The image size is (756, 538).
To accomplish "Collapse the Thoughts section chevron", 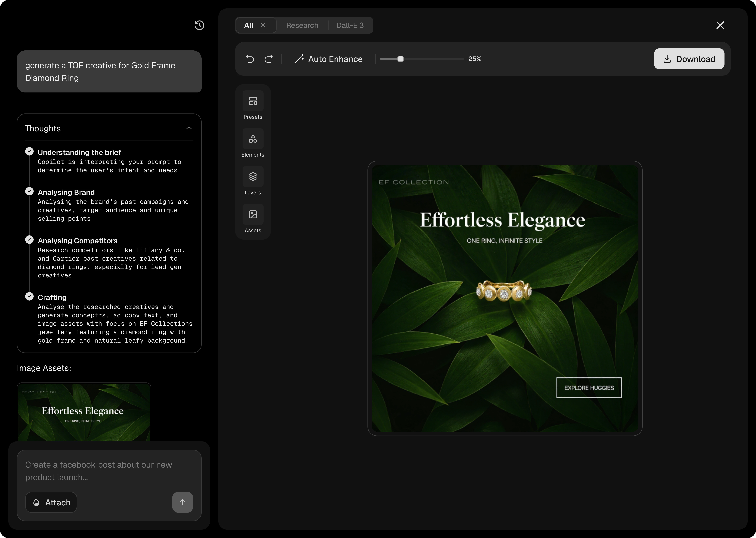I will 189,128.
